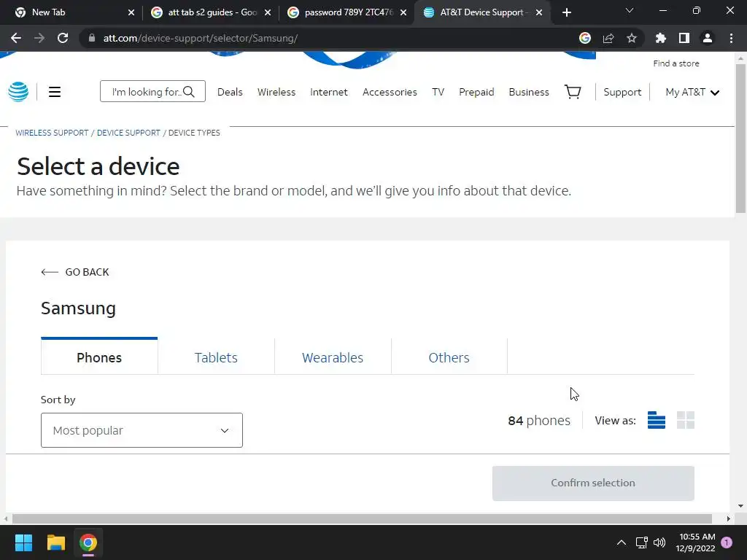The height and width of the screenshot is (560, 747).
Task: Open the Chrome three-dot menu
Action: click(731, 38)
